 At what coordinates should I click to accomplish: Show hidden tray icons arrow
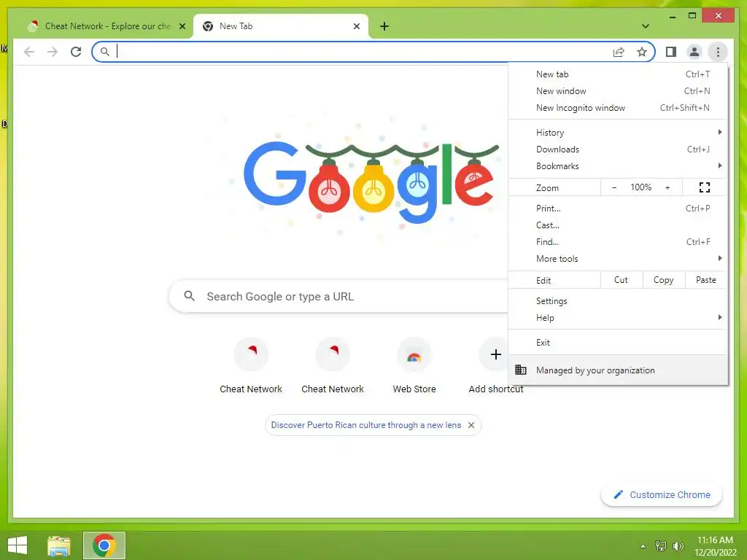(x=643, y=546)
